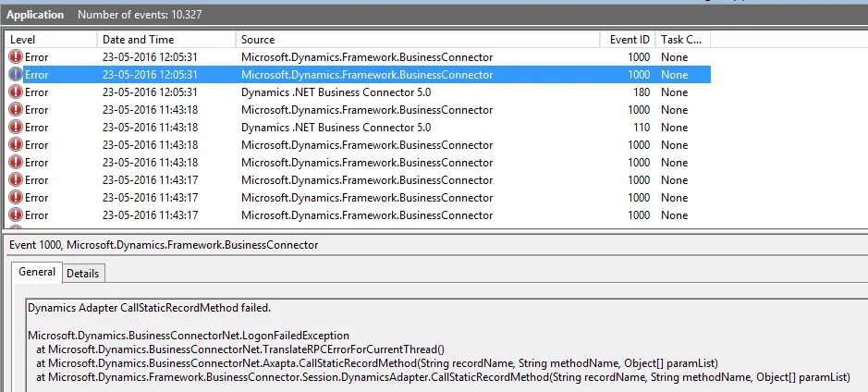Select the Dynamics .NET Business Connector 110 event
Viewport: 868px width, 392px height.
[x=358, y=128]
